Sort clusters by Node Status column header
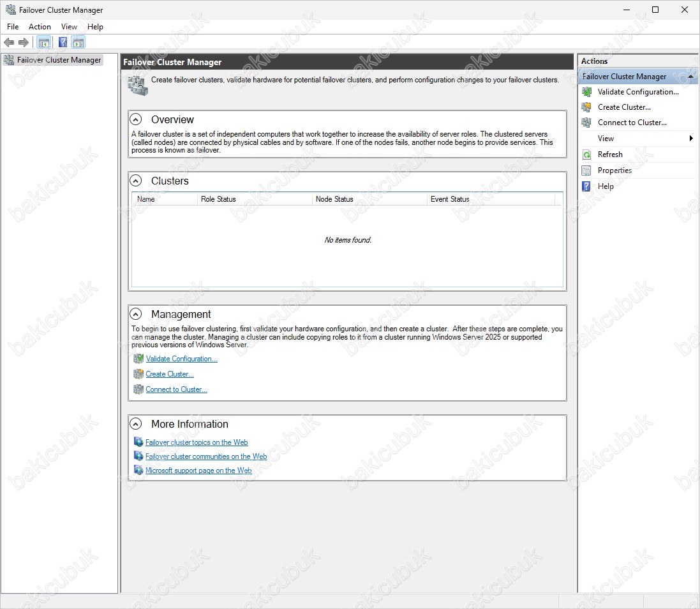The height and width of the screenshot is (609, 700). click(x=369, y=199)
